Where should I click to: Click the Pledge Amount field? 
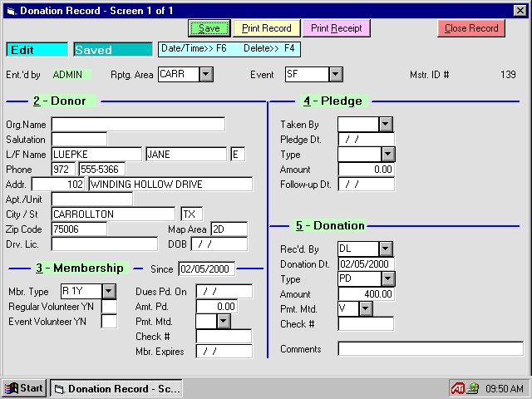[x=367, y=170]
